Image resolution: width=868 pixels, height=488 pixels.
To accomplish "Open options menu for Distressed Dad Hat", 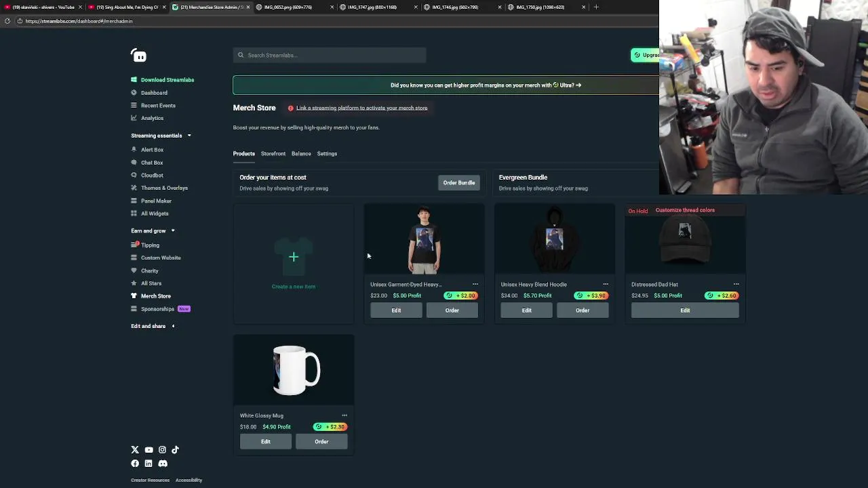I will click(736, 285).
